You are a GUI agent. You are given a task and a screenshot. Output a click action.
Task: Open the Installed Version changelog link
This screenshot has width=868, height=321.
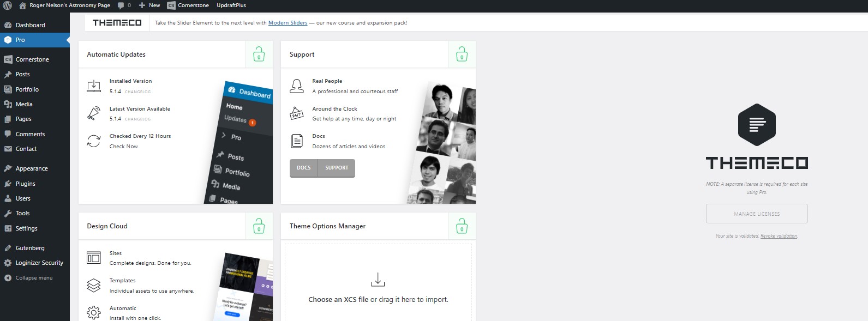click(x=137, y=92)
